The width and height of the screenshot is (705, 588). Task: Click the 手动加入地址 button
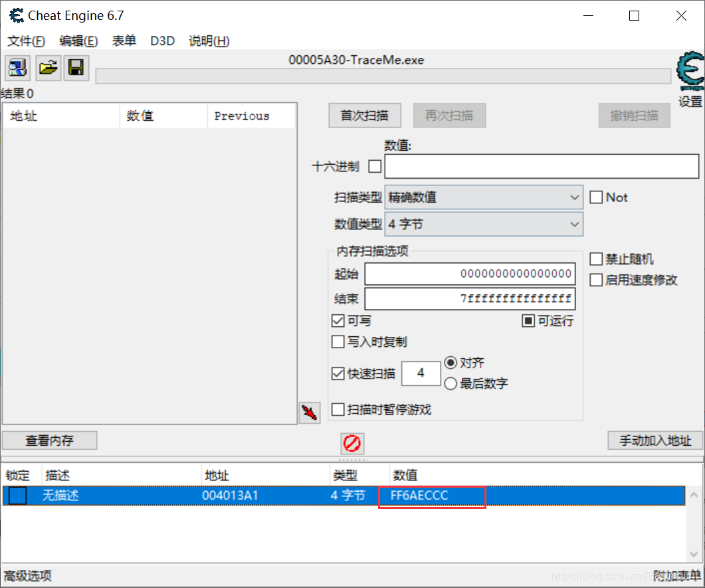(x=655, y=440)
